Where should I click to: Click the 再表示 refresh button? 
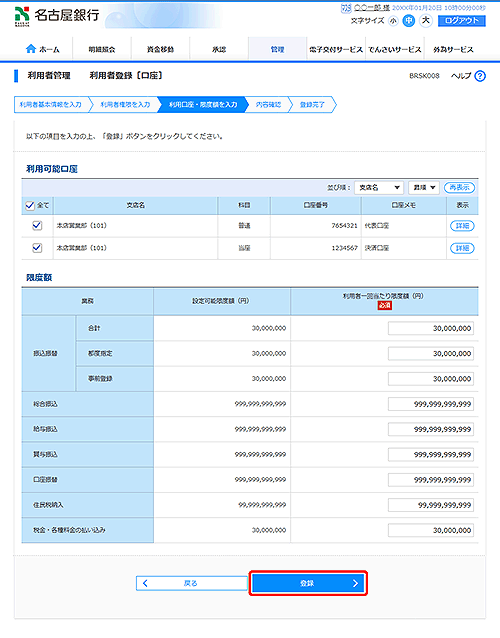coord(459,188)
